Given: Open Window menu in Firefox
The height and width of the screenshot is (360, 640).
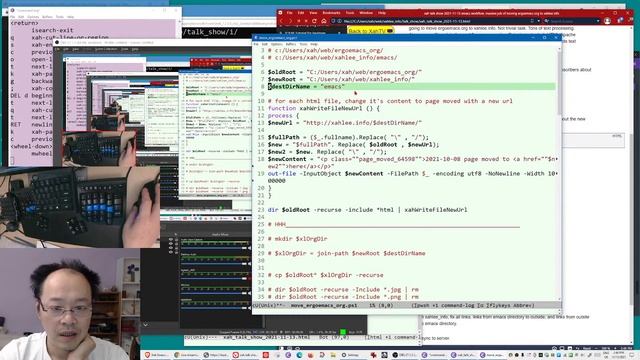Looking at the screenshot, I should point(366,13).
